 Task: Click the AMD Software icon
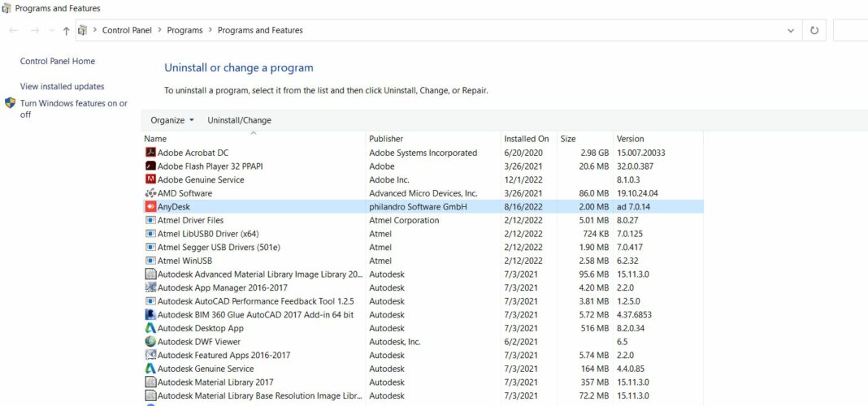tap(150, 193)
